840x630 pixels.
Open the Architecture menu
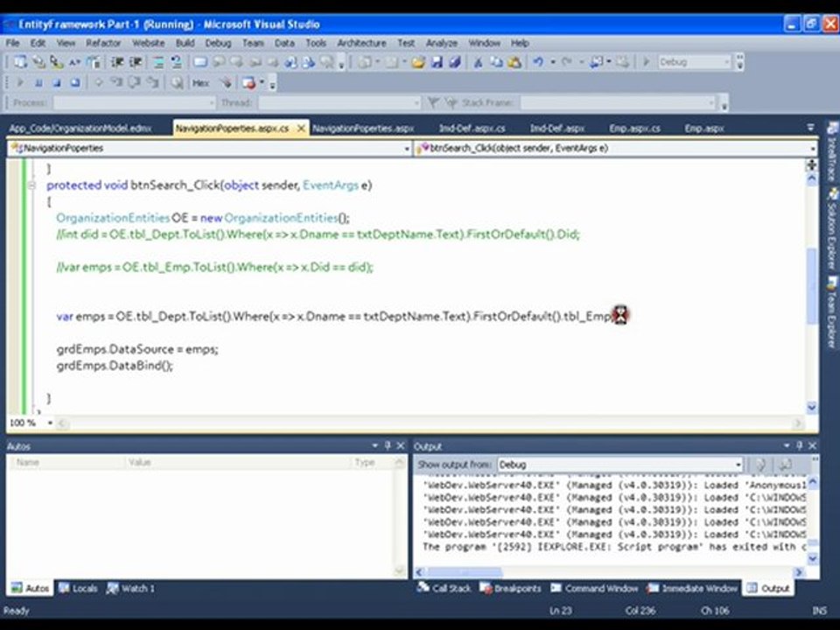coord(361,43)
